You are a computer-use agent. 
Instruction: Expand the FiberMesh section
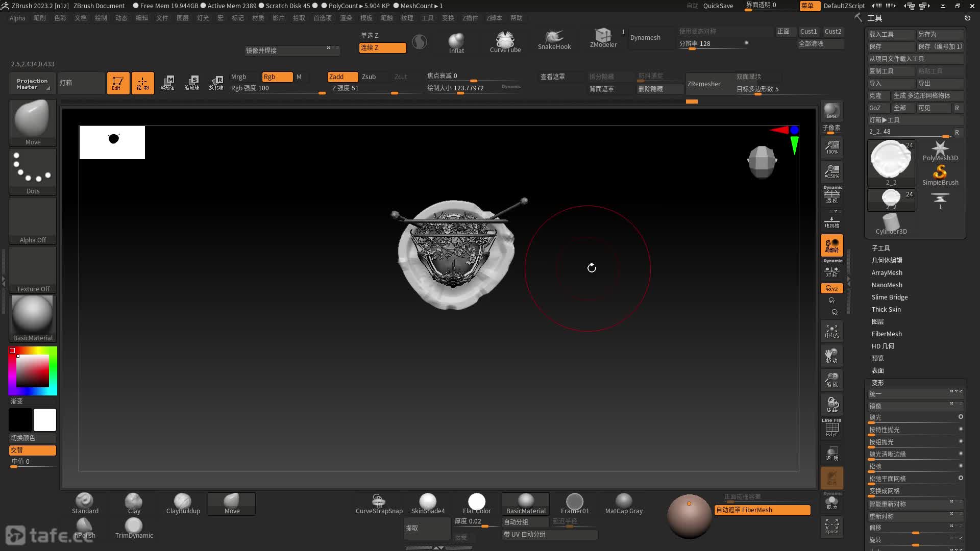point(887,334)
